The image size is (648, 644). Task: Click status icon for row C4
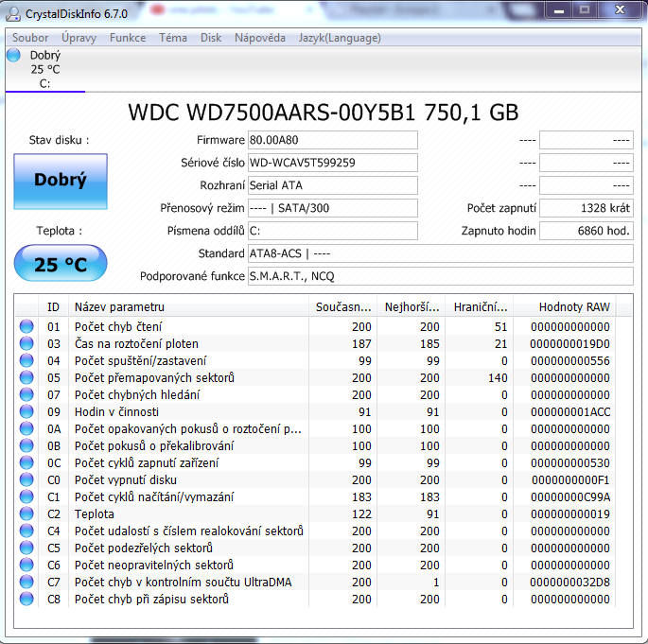pos(26,531)
